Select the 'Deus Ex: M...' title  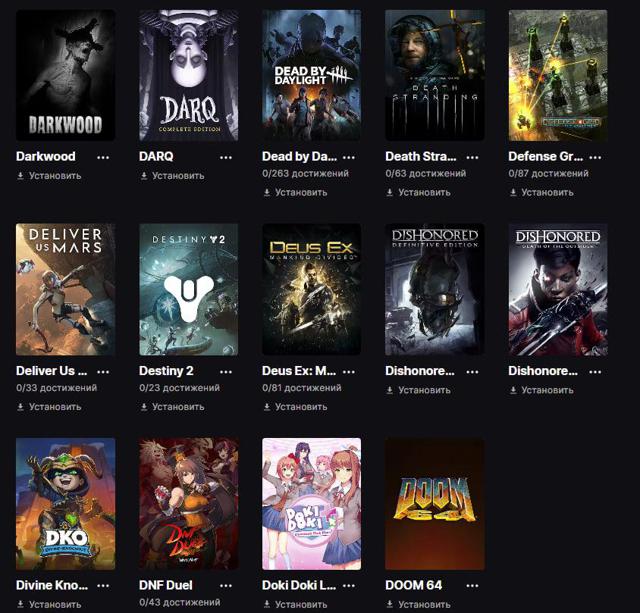[299, 371]
